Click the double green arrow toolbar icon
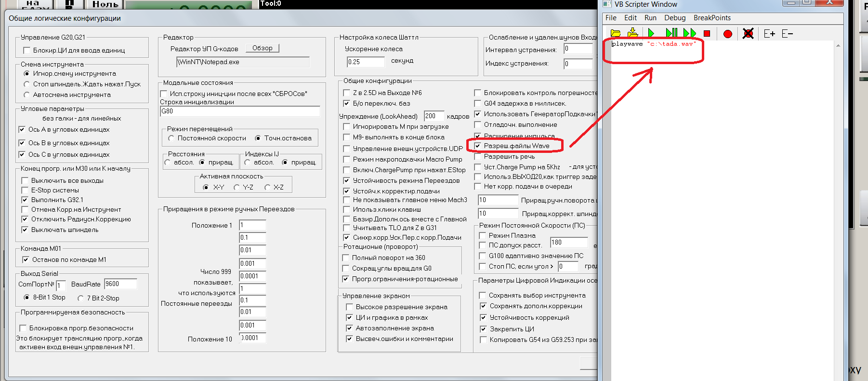Screen dimensions: 868x381 pyautogui.click(x=690, y=33)
